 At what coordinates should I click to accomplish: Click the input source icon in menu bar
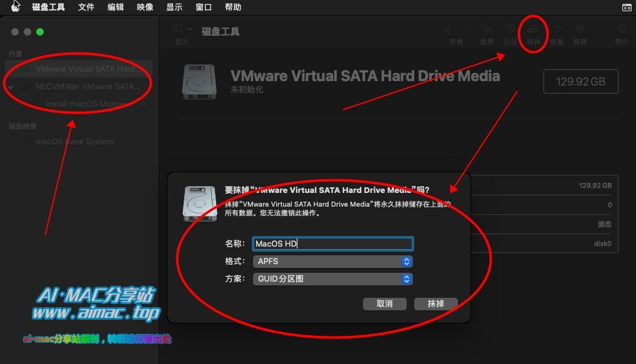[x=626, y=7]
